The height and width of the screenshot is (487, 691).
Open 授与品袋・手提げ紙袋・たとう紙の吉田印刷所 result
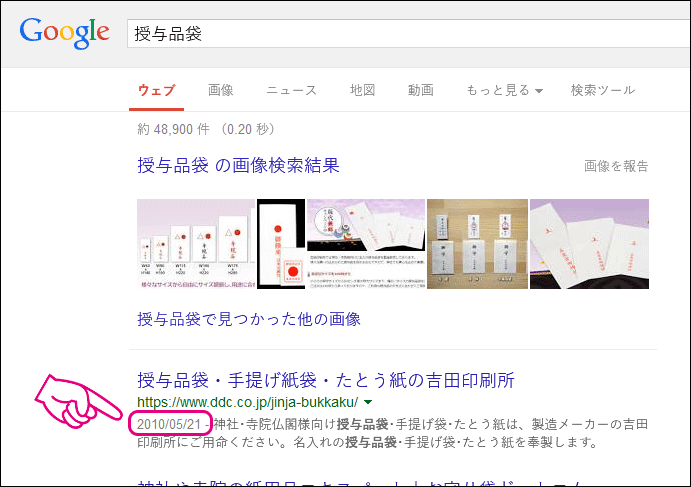click(x=326, y=380)
